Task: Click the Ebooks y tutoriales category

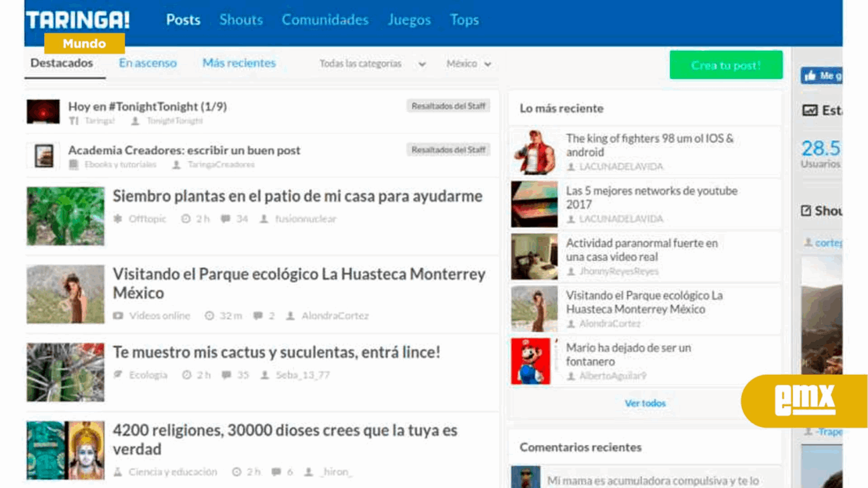Action: [x=120, y=164]
